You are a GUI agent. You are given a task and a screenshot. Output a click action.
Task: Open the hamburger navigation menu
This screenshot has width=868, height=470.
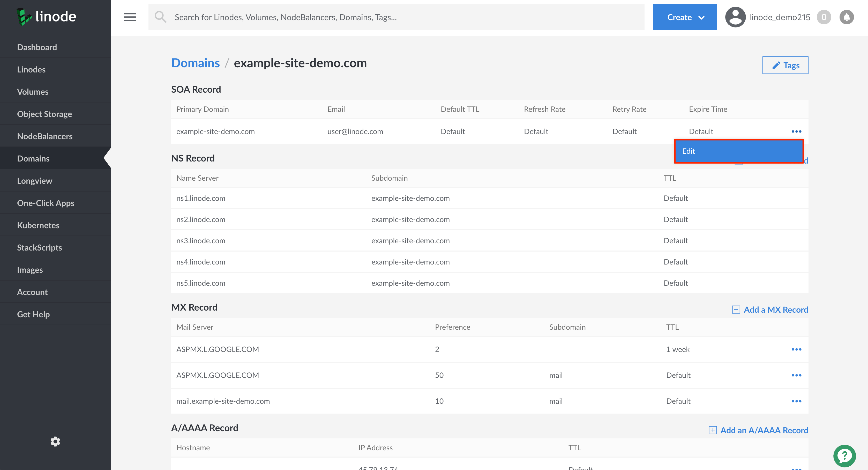coord(130,17)
